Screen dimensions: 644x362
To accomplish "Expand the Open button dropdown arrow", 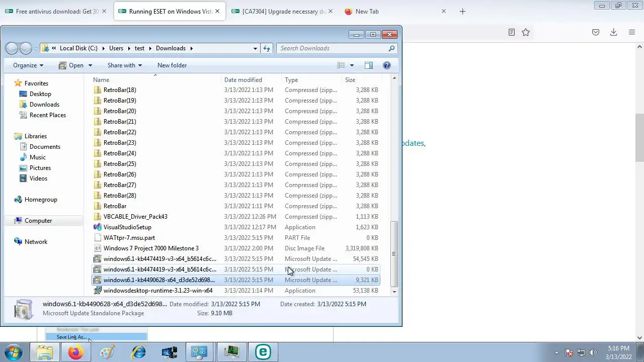I will [x=90, y=65].
